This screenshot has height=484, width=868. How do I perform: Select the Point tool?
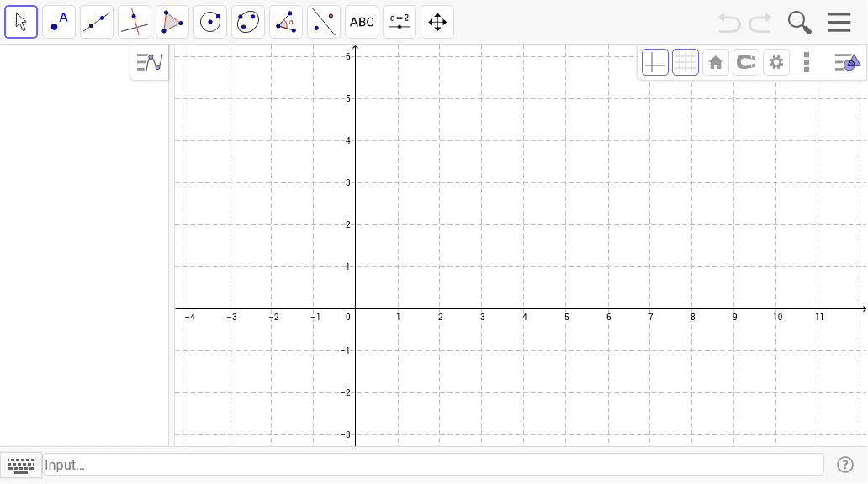point(59,22)
